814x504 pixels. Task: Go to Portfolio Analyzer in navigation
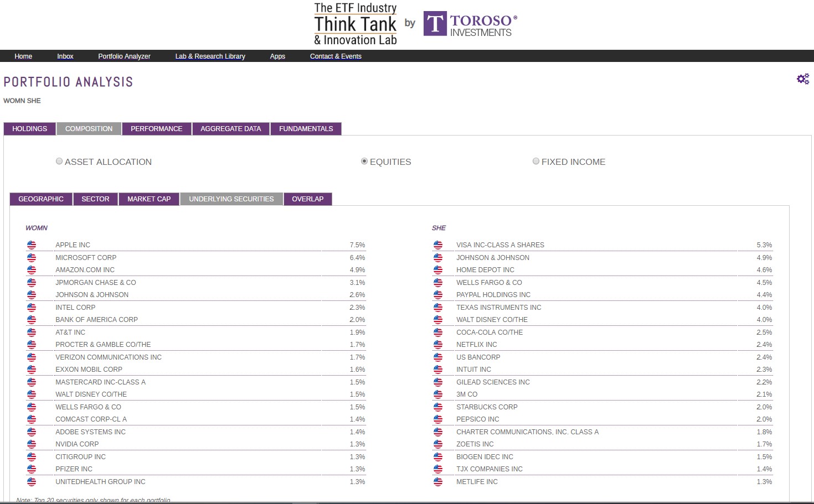pyautogui.click(x=125, y=56)
